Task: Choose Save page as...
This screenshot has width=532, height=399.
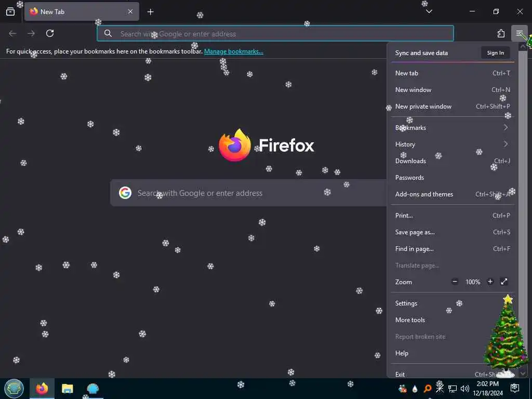Action: 453,232
